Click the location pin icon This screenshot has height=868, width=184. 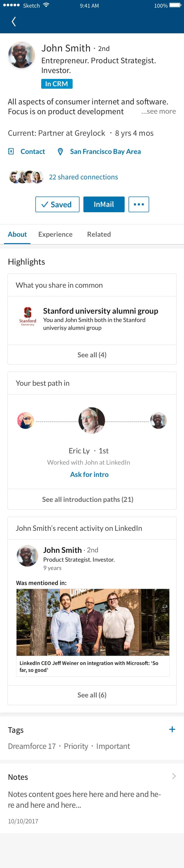click(60, 151)
